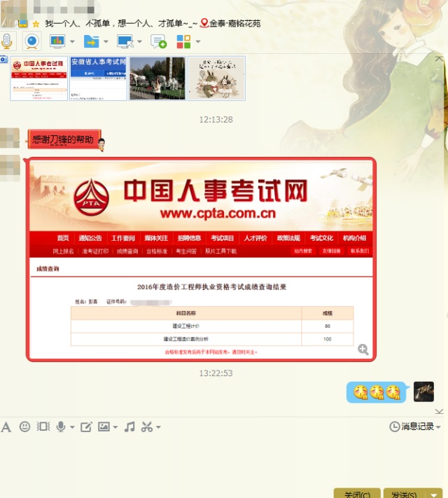Expand the voice message dropdown arrow
Viewport: 448px width, 498px height.
click(72, 427)
